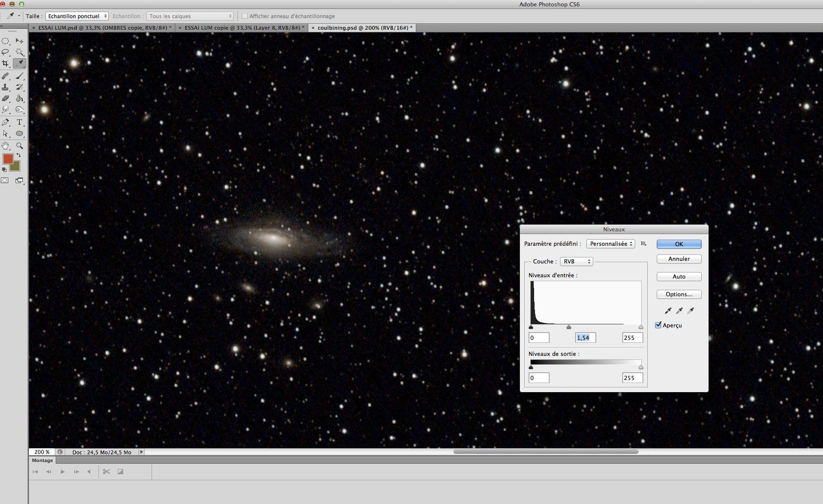The width and height of the screenshot is (823, 504).
Task: Click the foreground color swatch
Action: point(7,159)
